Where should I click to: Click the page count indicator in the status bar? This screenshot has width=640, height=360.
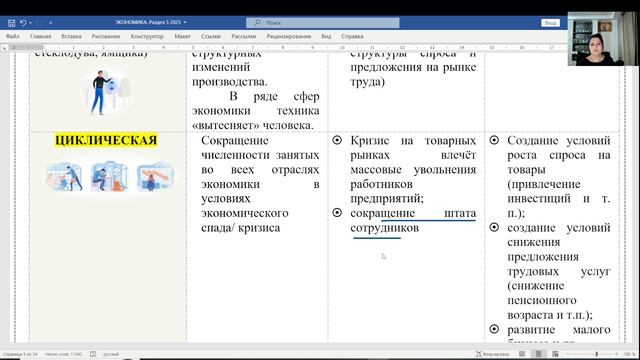pos(20,354)
